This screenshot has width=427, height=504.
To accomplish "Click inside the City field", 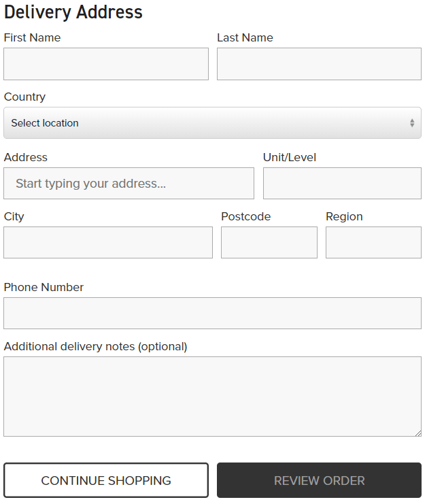I will (x=108, y=243).
